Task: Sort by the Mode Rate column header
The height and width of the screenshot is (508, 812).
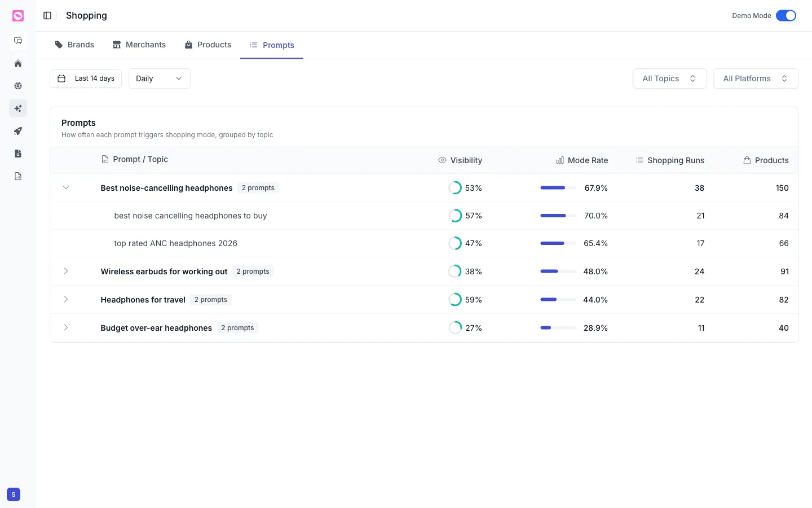Action: click(582, 160)
